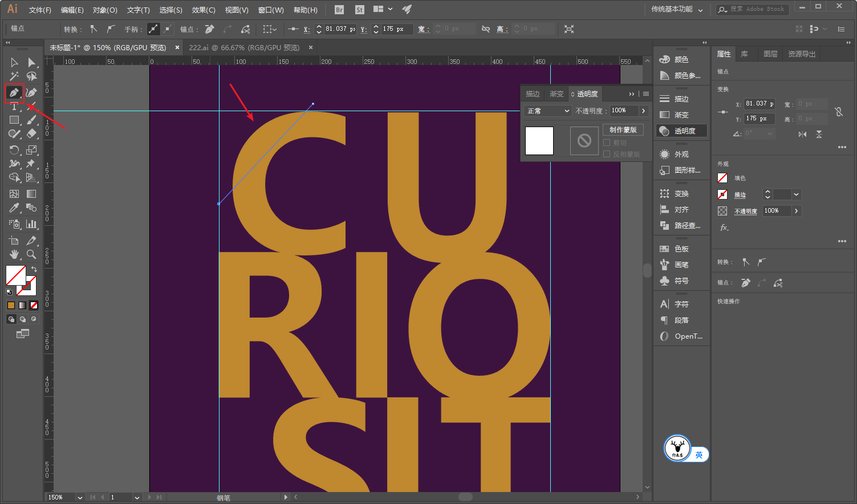Select the Pen tool in toolbox
Image resolution: width=857 pixels, height=504 pixels.
(14, 92)
